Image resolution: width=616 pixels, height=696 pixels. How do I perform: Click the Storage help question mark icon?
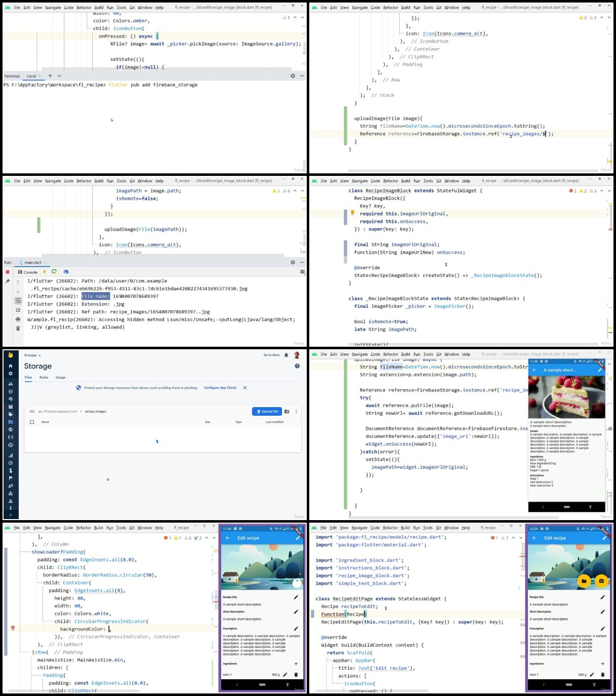pos(297,366)
